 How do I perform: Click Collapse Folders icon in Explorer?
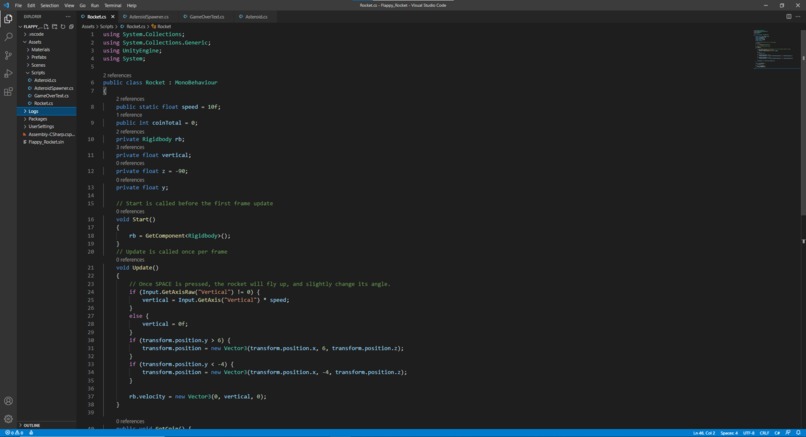pyautogui.click(x=71, y=27)
